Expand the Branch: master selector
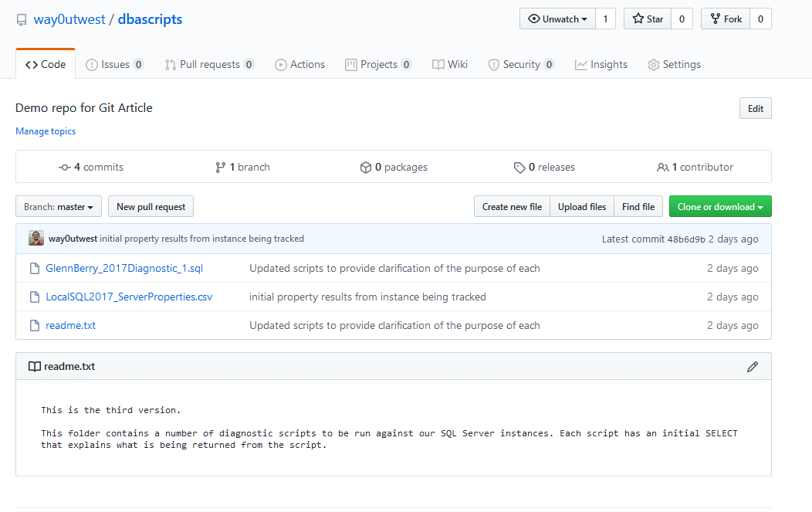This screenshot has width=812, height=512. [x=59, y=207]
